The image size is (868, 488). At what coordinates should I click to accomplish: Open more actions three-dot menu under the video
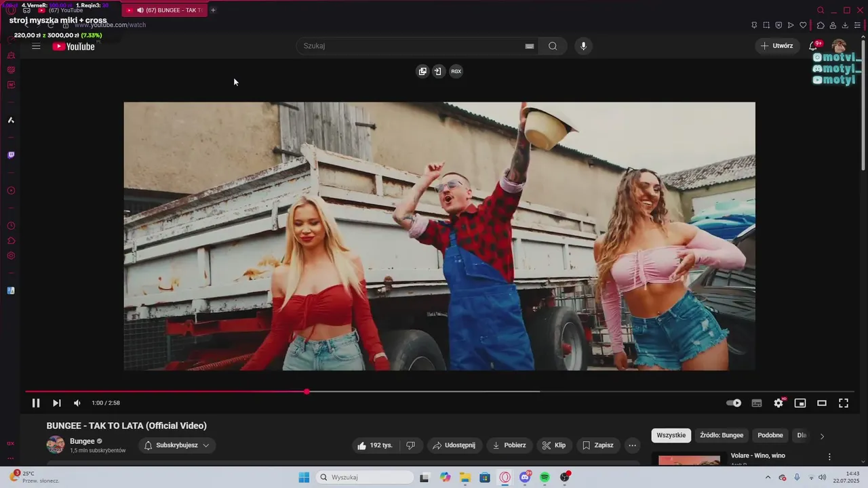coord(632,445)
